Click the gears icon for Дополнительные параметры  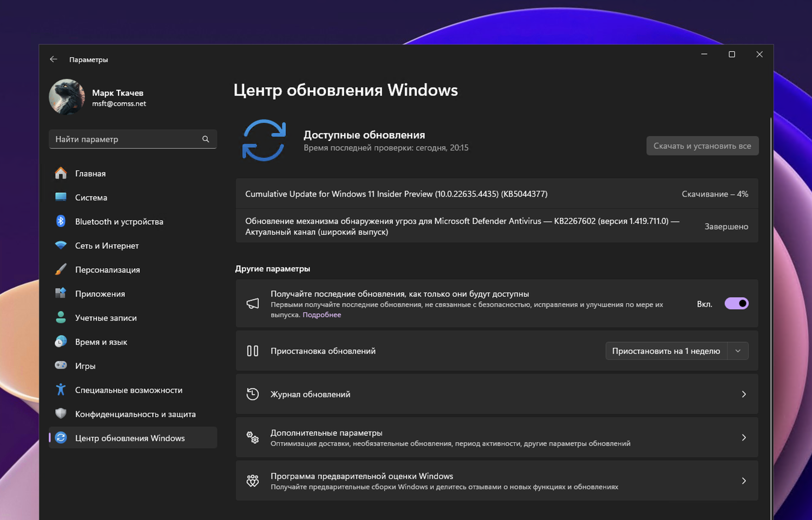click(x=253, y=438)
